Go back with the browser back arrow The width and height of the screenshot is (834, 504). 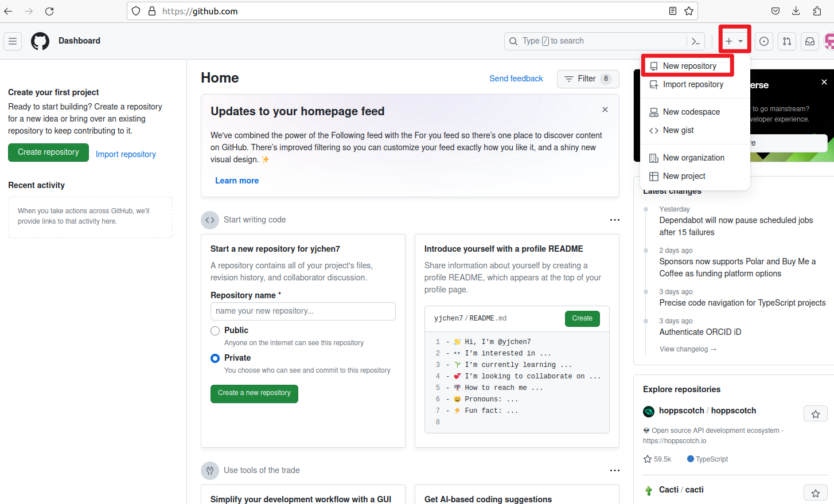pos(8,11)
